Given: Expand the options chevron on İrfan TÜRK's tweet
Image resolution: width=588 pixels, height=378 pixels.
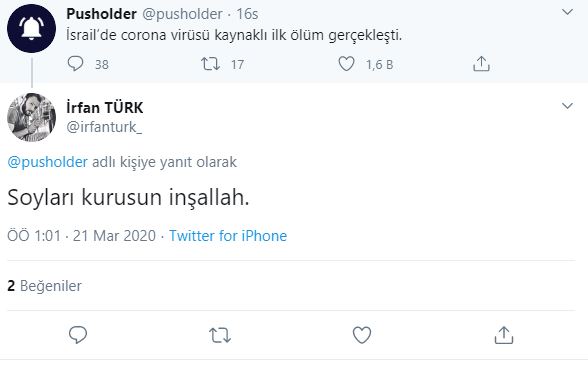Looking at the screenshot, I should point(567,106).
